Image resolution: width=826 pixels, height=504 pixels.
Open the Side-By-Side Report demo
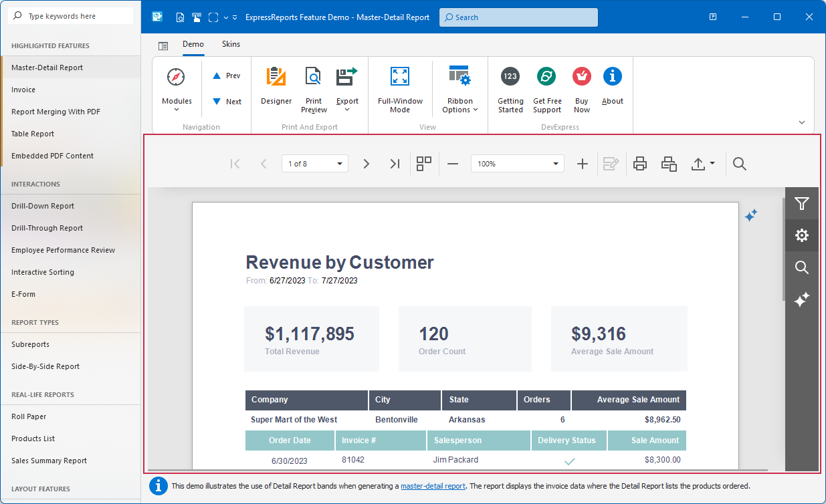pyautogui.click(x=71, y=366)
